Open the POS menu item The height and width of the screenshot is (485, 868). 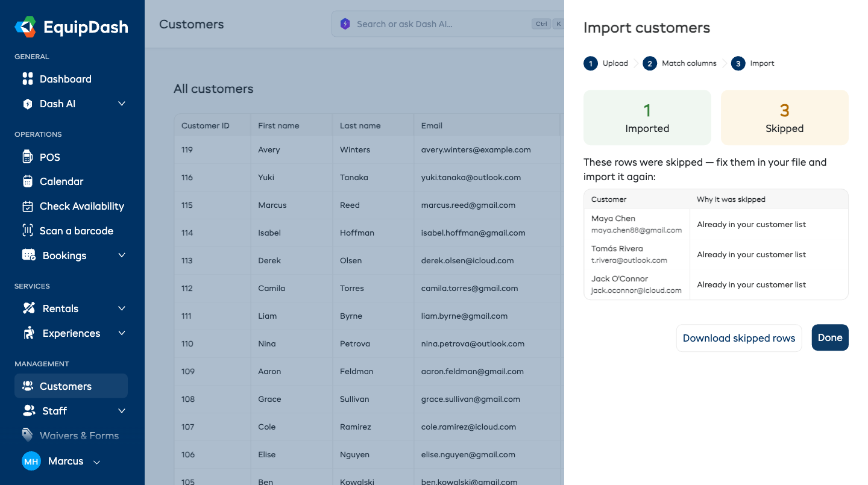pyautogui.click(x=71, y=157)
